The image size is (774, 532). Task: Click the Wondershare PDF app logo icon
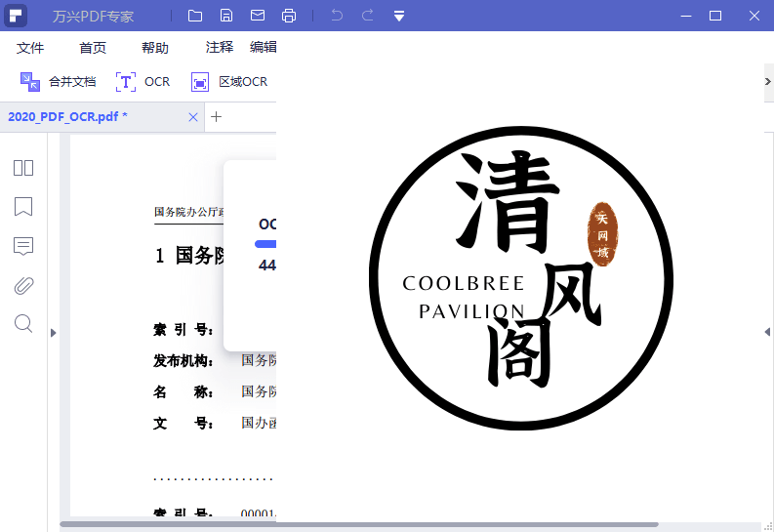(16, 16)
